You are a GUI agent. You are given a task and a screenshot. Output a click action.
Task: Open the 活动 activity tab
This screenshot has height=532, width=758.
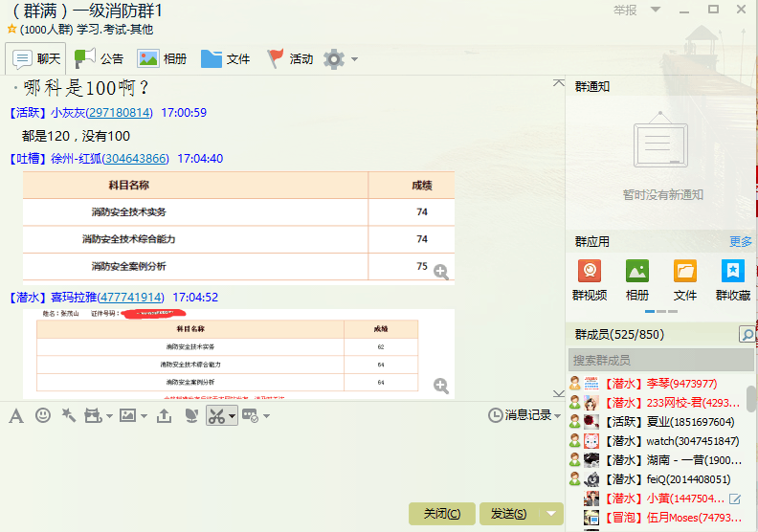(290, 58)
